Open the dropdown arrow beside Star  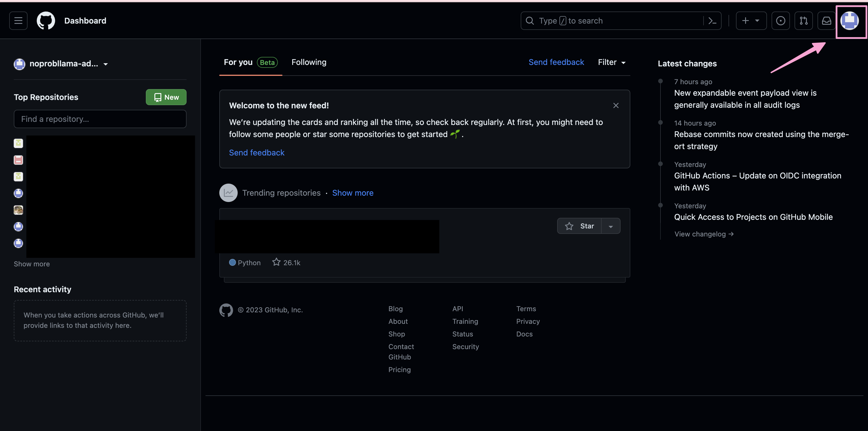(x=611, y=226)
